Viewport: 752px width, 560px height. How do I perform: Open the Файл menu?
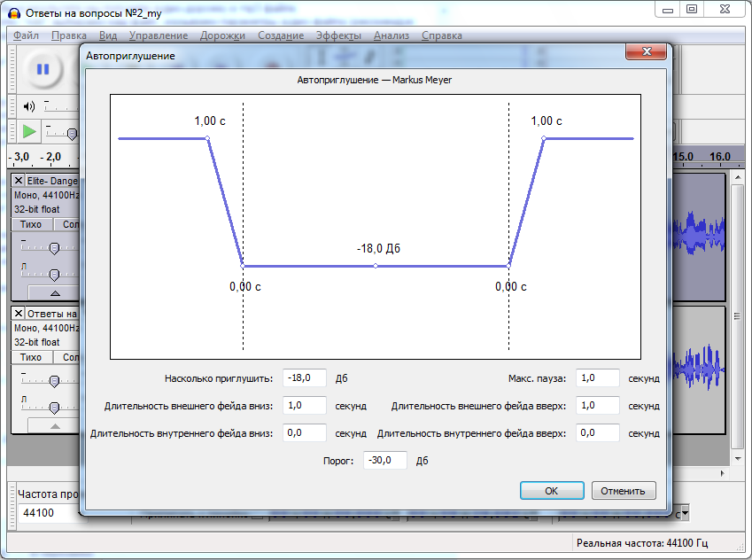pyautogui.click(x=26, y=35)
